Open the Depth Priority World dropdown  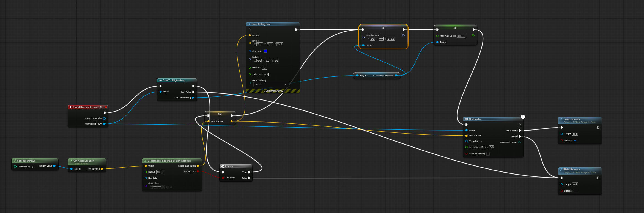(271, 84)
